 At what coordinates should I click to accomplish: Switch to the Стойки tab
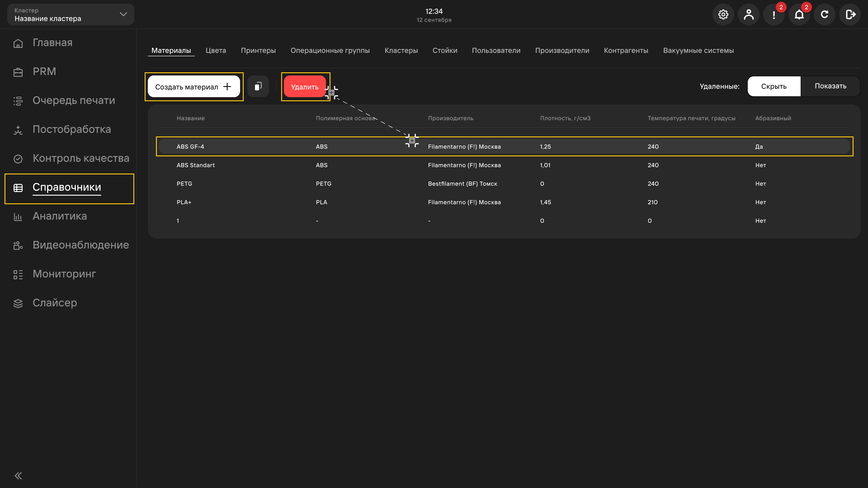[445, 51]
